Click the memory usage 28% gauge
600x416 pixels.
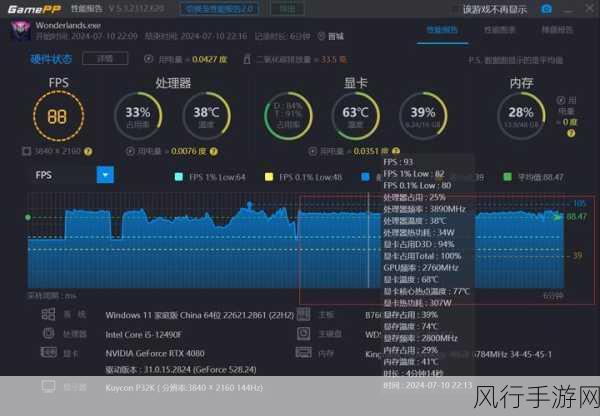[x=521, y=116]
